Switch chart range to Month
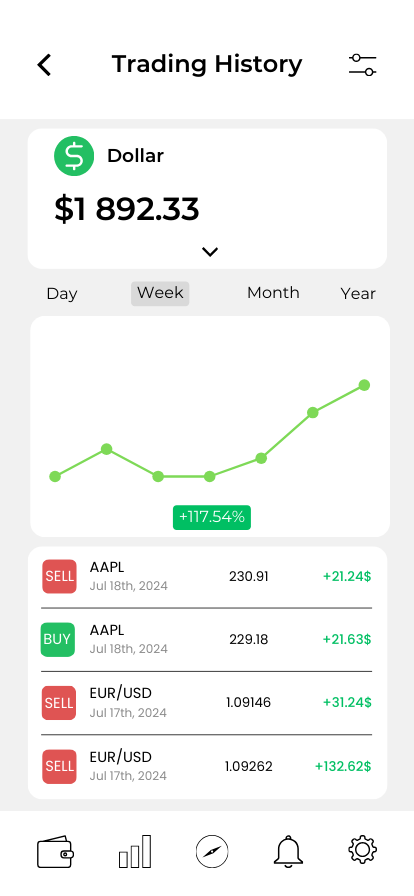Image resolution: width=414 pixels, height=896 pixels. pyautogui.click(x=273, y=293)
